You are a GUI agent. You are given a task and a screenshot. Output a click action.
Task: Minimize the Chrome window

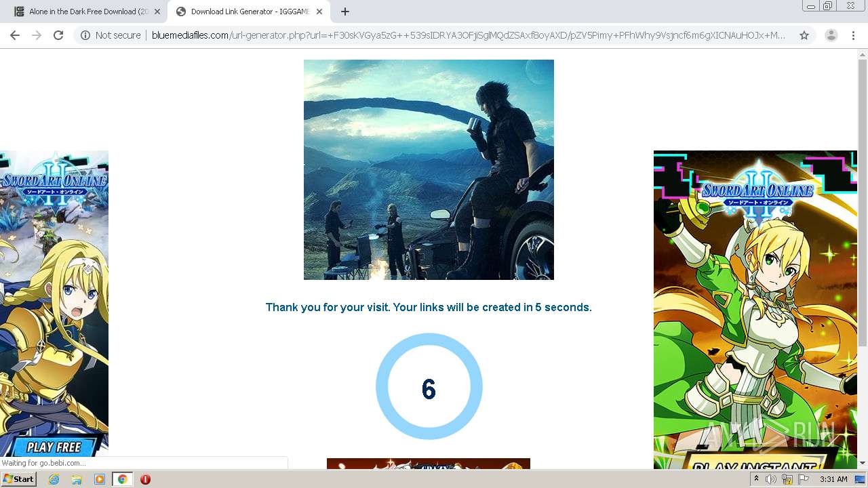(x=810, y=6)
